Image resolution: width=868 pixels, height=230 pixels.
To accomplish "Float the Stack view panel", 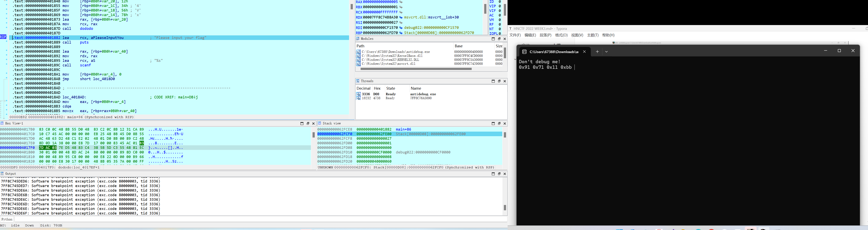I will 499,124.
